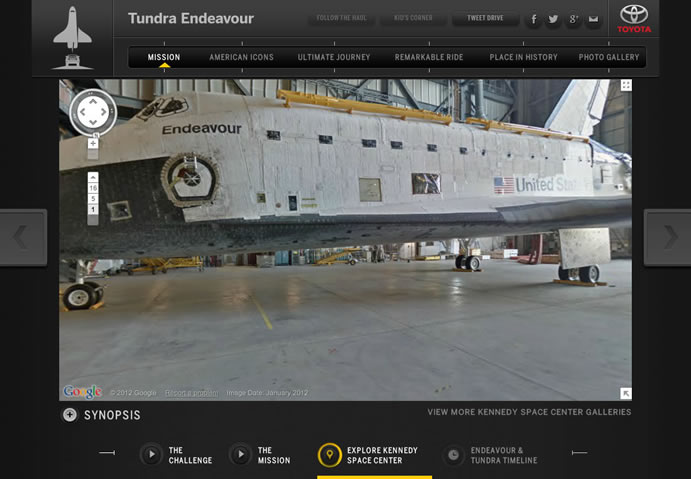Click Endeavour & Tundra Timeline label
The image size is (691, 479).
[504, 455]
